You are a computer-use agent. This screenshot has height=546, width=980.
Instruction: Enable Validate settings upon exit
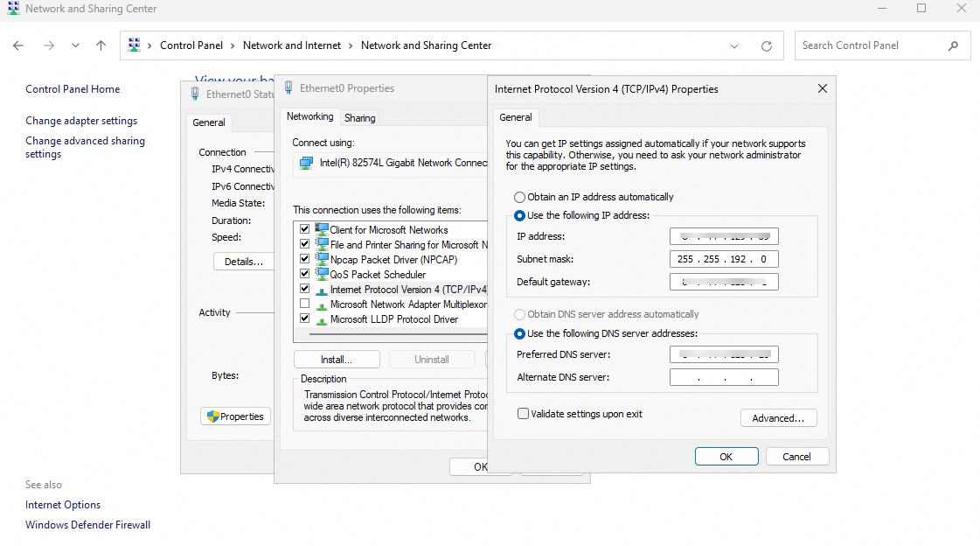[x=523, y=413]
